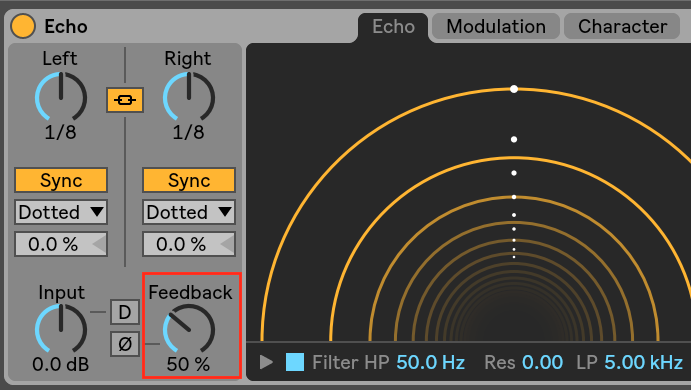Click the LP 5.00 kHz frequency value
This screenshot has width=691, height=390.
tap(643, 363)
